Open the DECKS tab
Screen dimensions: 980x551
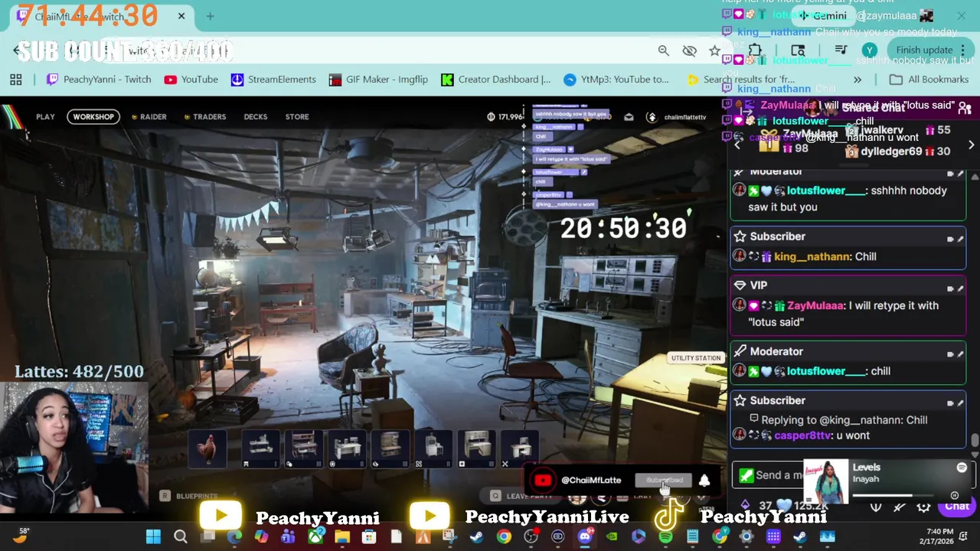click(x=256, y=117)
